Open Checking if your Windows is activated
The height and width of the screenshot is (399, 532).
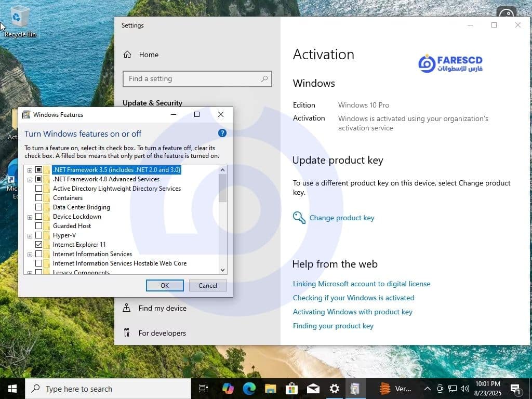tap(353, 298)
